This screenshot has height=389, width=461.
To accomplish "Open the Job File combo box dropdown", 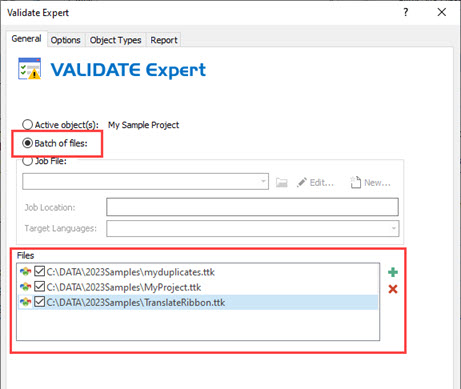I will pos(263,181).
